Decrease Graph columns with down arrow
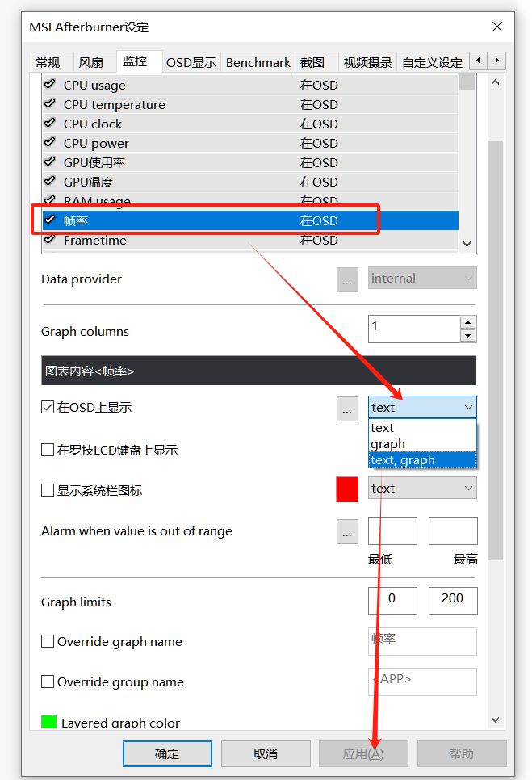532x780 pixels. (x=467, y=336)
